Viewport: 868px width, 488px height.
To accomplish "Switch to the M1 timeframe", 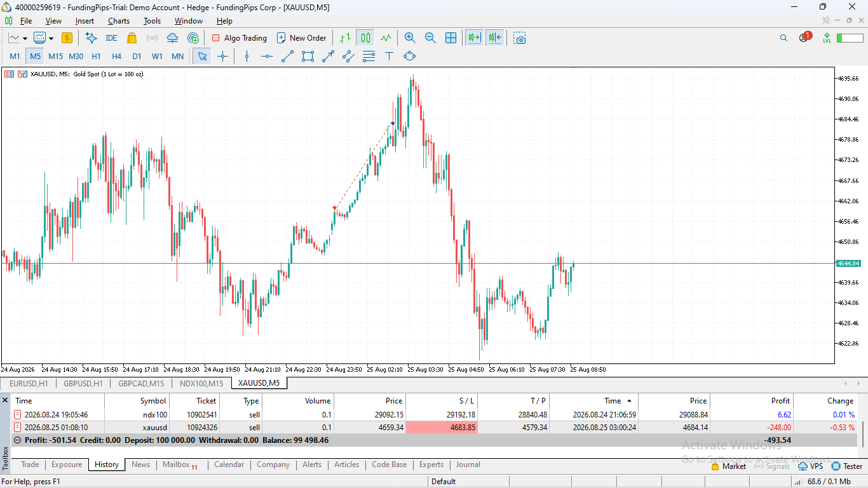I will point(15,56).
